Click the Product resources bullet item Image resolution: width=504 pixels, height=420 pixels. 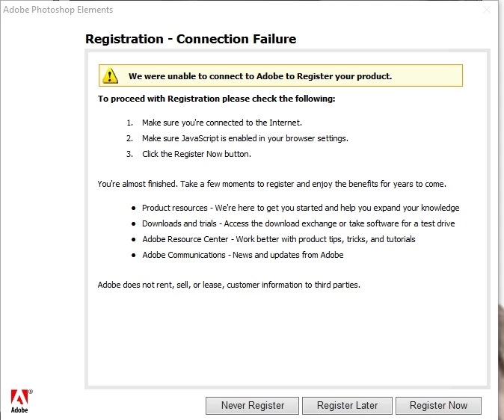(x=295, y=208)
